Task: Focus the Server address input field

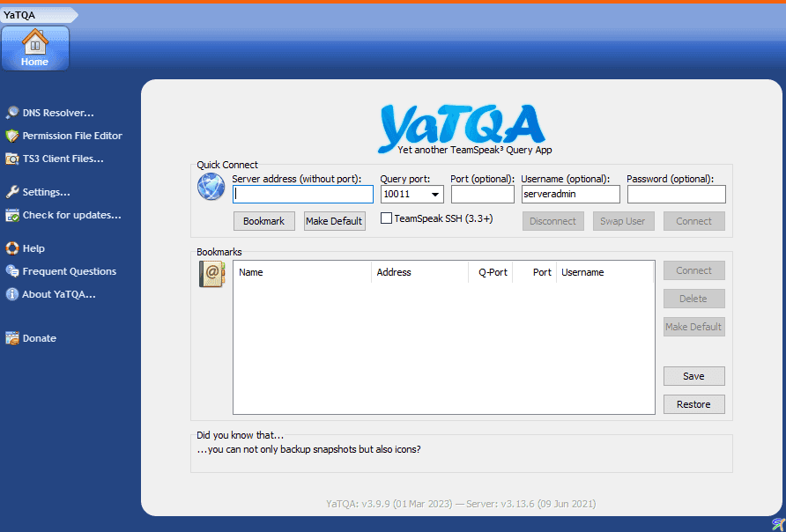Action: (x=303, y=195)
